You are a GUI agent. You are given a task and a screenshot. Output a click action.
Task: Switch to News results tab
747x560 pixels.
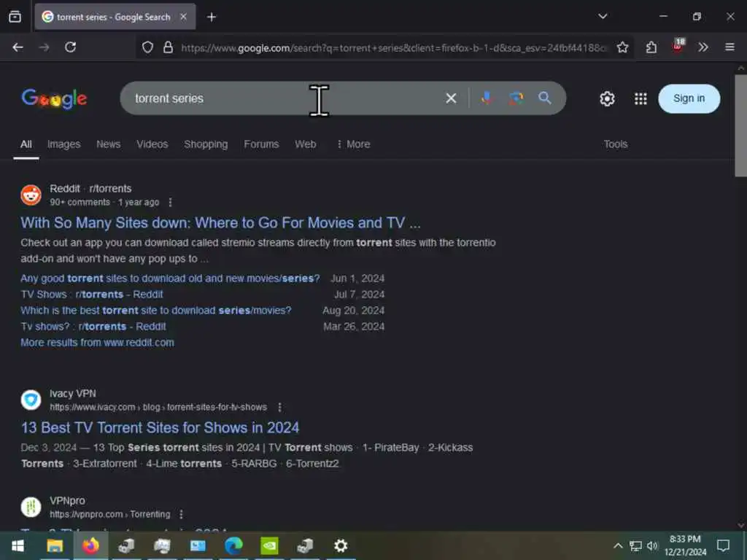click(x=109, y=144)
